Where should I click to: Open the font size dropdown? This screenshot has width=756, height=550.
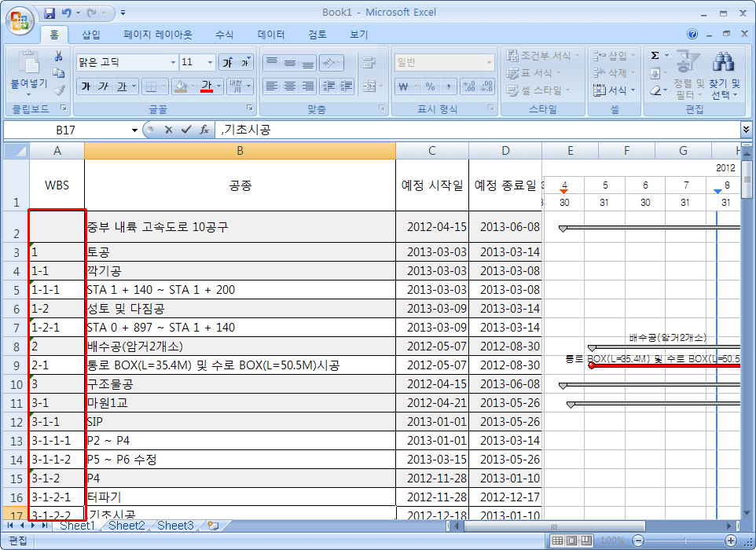coord(210,63)
